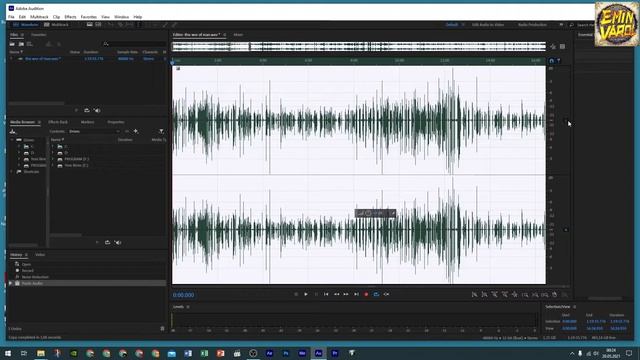Screen dimensions: 640x360
Task: Open the Contents Drives dropdown
Action: click(x=94, y=131)
